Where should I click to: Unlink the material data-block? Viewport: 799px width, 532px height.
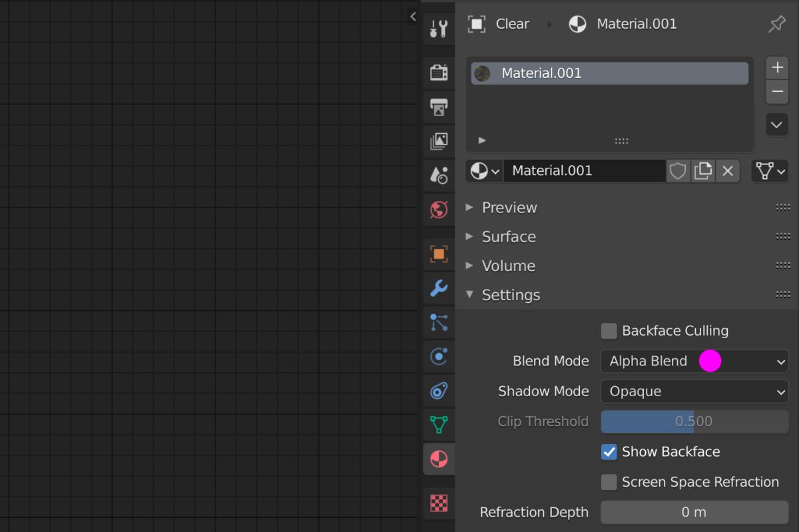coord(728,171)
